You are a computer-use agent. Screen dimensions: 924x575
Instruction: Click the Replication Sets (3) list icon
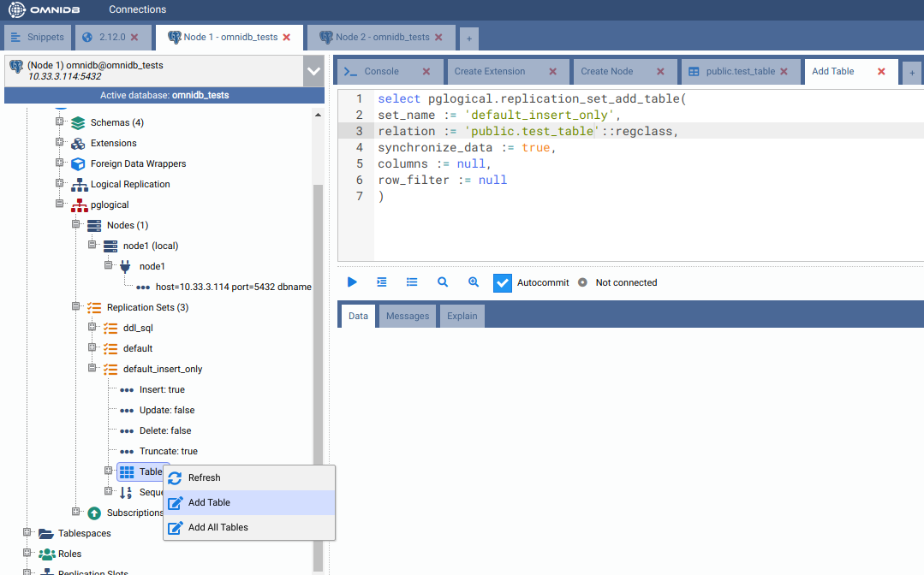(x=94, y=307)
